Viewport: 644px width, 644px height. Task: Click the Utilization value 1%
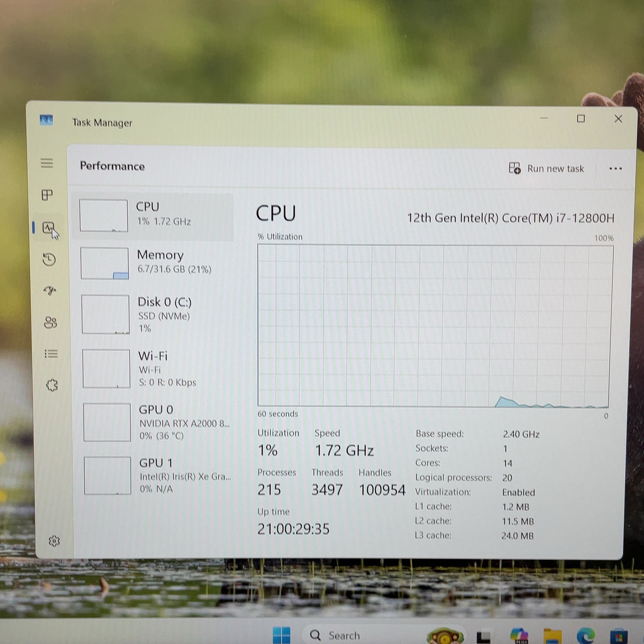tap(267, 450)
